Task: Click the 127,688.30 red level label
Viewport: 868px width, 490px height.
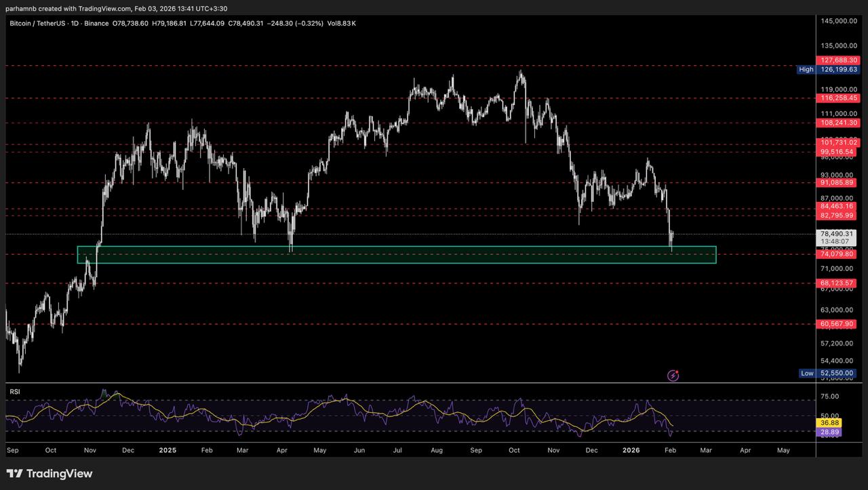Action: 838,60
